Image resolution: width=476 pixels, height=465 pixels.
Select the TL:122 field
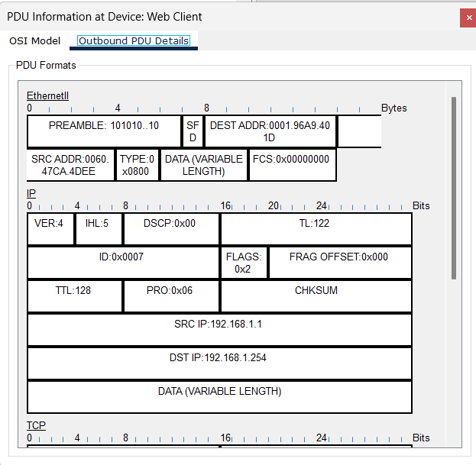point(316,229)
